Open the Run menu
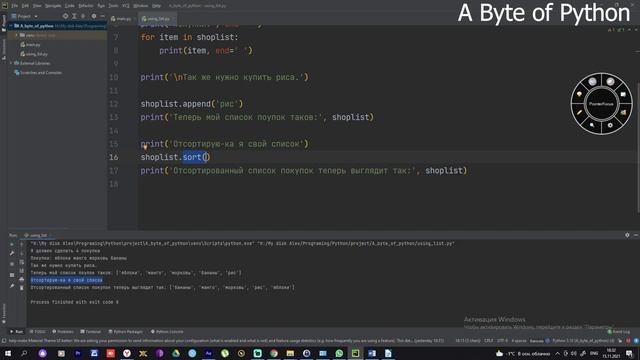The height and width of the screenshot is (360, 640). (x=101, y=6)
